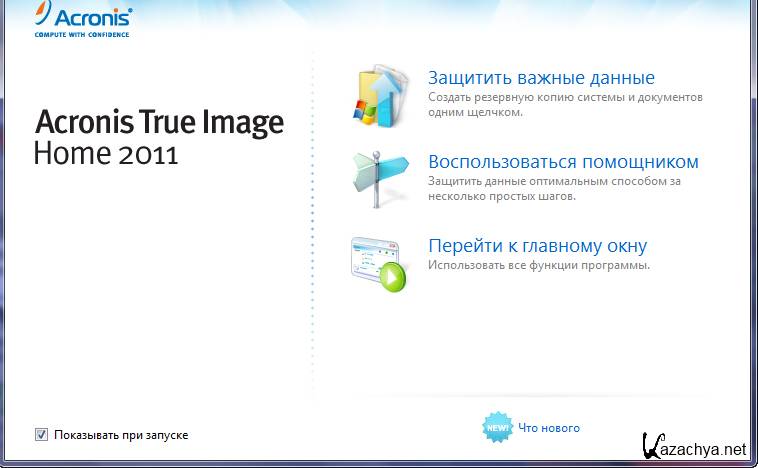The height and width of the screenshot is (468, 758).
Task: Click the main window icon with green play arrow
Action: [x=379, y=263]
